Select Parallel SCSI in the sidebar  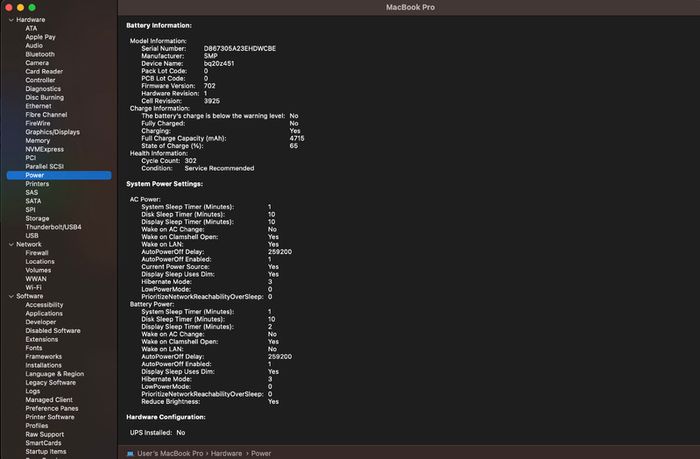[x=44, y=167]
